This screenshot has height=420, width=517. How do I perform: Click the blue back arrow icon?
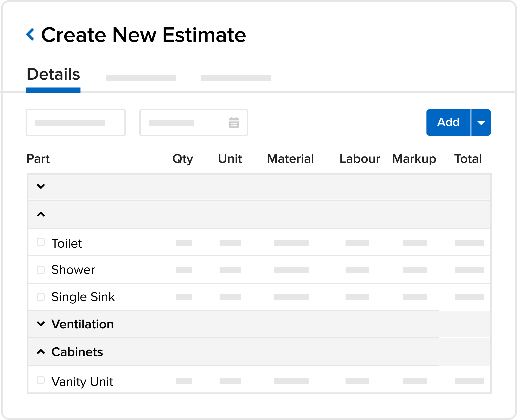click(x=30, y=35)
